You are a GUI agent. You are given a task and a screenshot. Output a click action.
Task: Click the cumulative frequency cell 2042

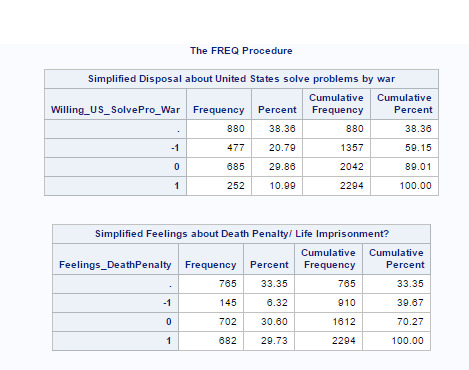pos(336,167)
